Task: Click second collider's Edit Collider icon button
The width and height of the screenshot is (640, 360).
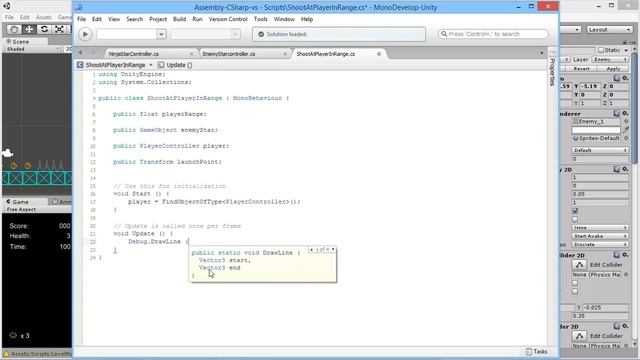Action: [x=579, y=336]
